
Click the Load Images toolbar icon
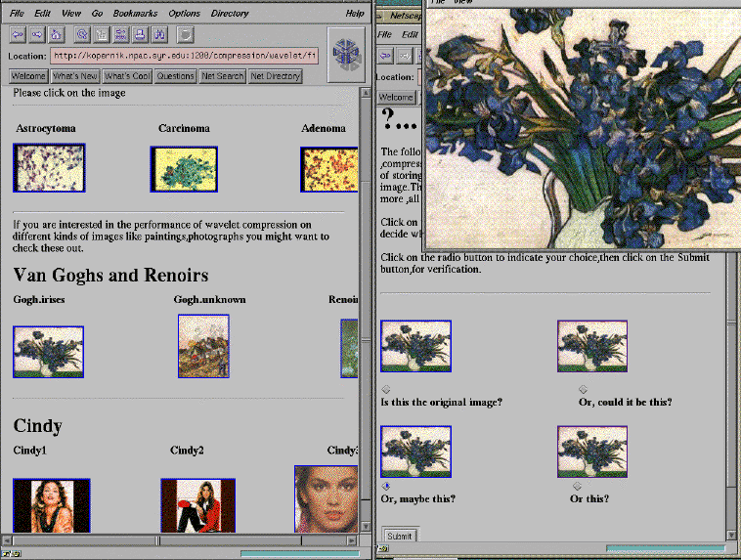(x=101, y=34)
